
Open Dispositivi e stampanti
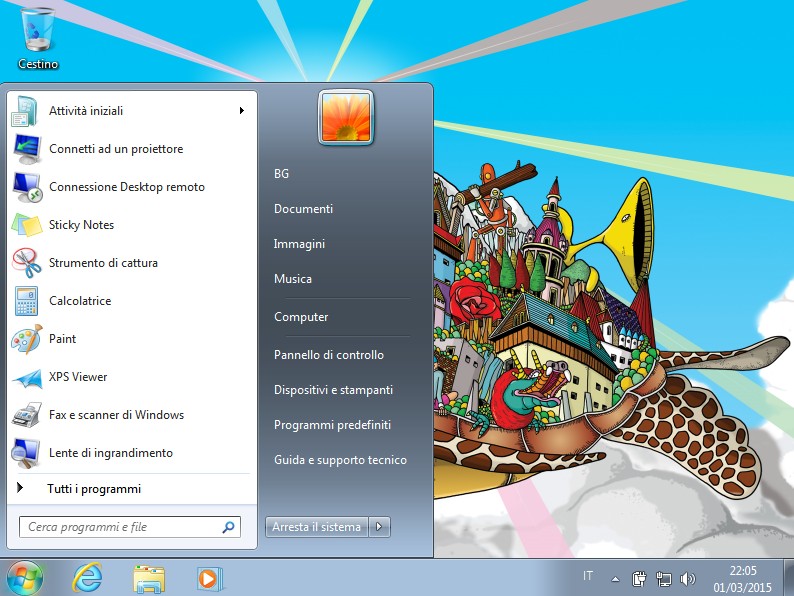(333, 390)
